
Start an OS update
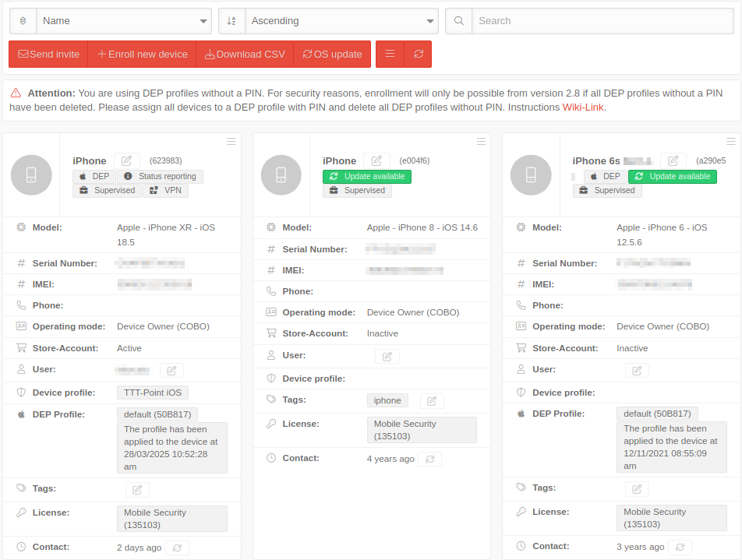pos(332,55)
